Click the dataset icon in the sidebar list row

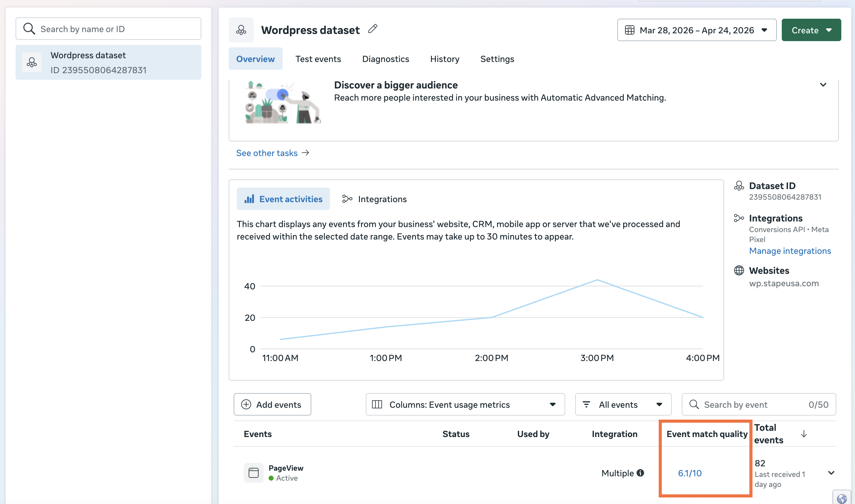click(32, 62)
